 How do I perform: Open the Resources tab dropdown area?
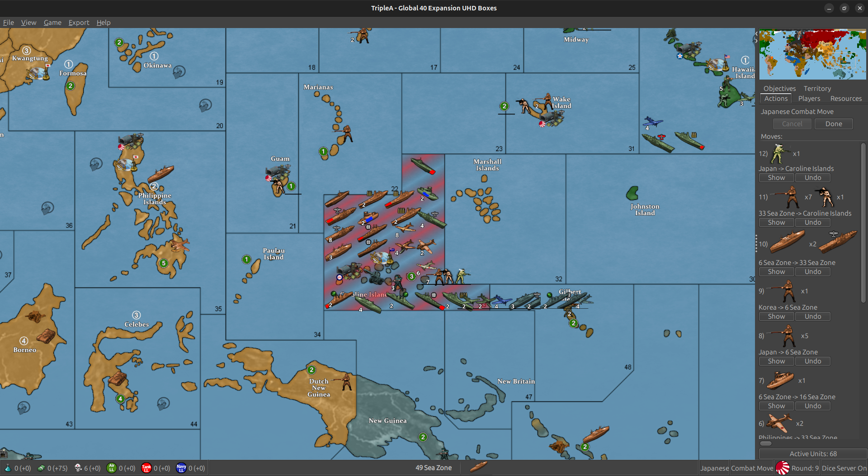(x=845, y=98)
